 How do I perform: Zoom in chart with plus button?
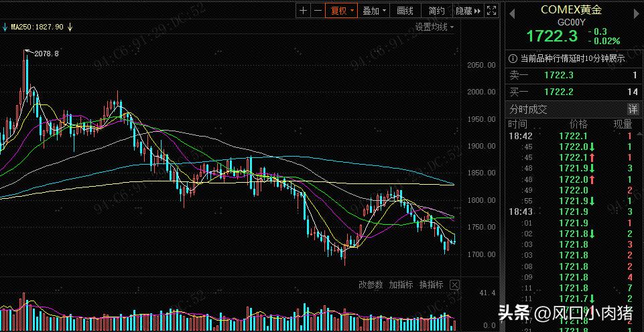pos(303,11)
